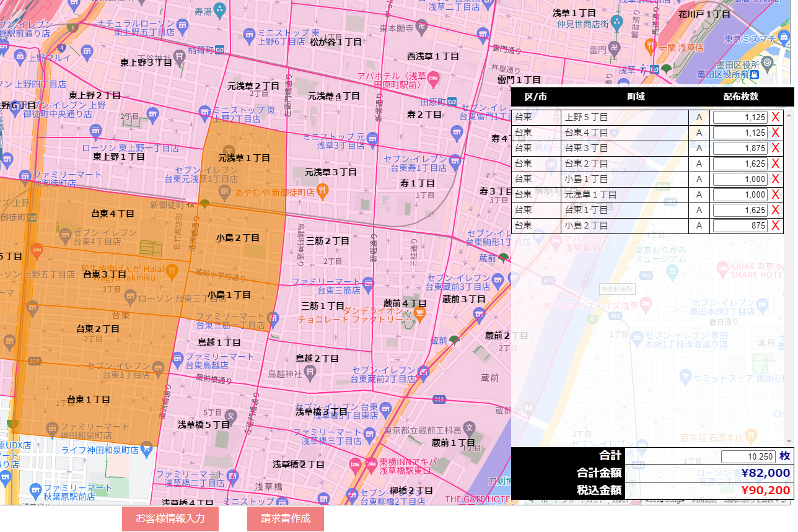Click the 請求書作成 invoice button
The width and height of the screenshot is (798, 532).
(286, 518)
